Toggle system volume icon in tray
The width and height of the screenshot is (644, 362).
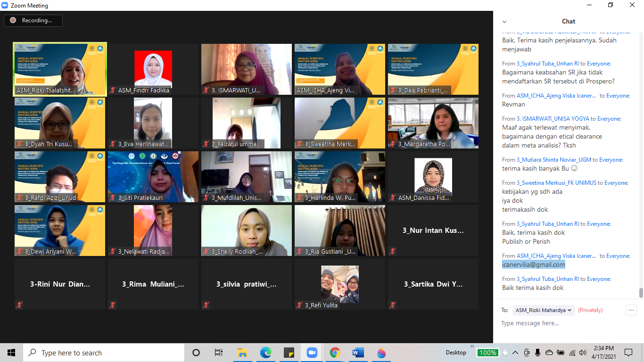click(583, 353)
